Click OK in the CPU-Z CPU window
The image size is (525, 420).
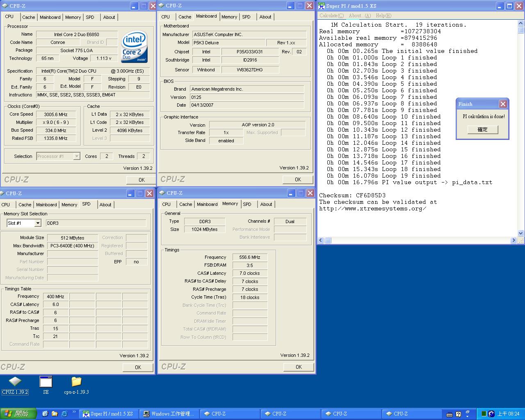coord(142,180)
